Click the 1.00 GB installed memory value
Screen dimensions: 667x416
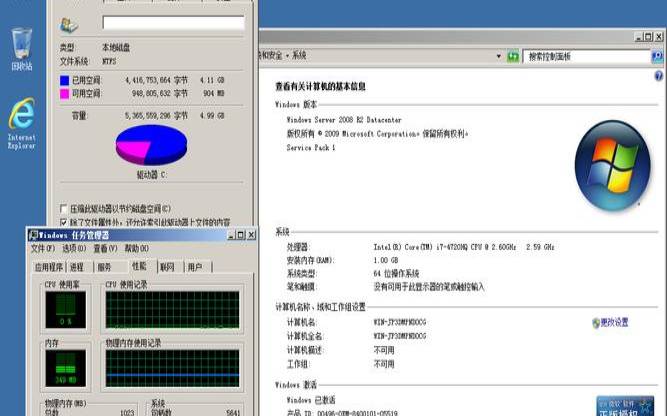point(386,260)
